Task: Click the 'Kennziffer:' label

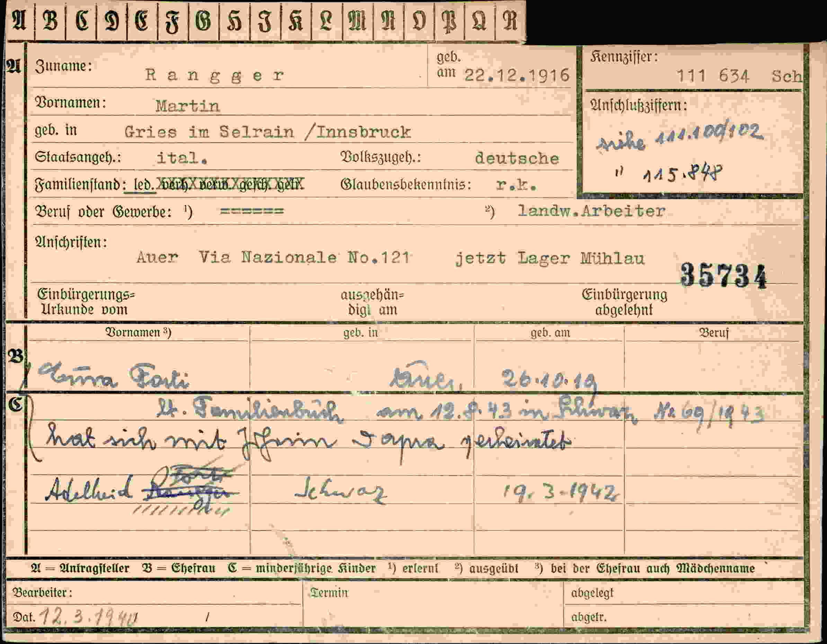Action: 624,57
